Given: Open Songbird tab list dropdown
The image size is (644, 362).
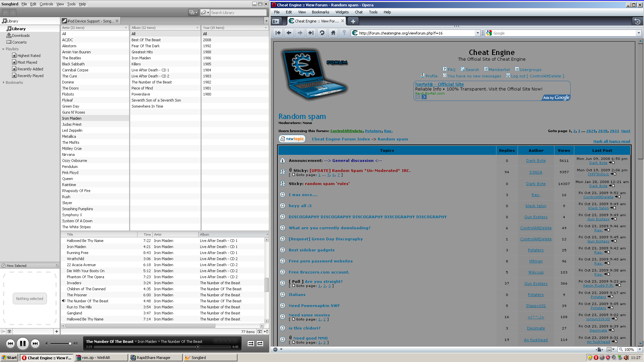Looking at the screenshot, I should coord(266,21).
